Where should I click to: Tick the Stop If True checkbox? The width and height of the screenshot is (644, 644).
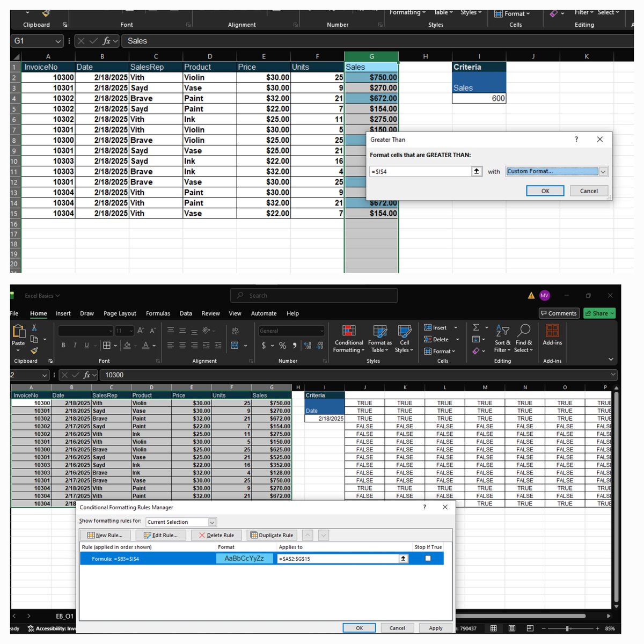click(428, 558)
